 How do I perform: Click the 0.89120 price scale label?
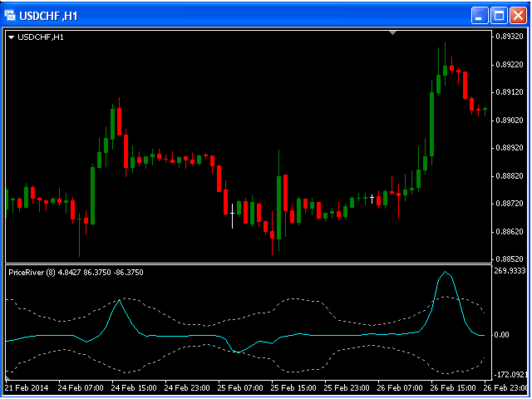[x=510, y=92]
